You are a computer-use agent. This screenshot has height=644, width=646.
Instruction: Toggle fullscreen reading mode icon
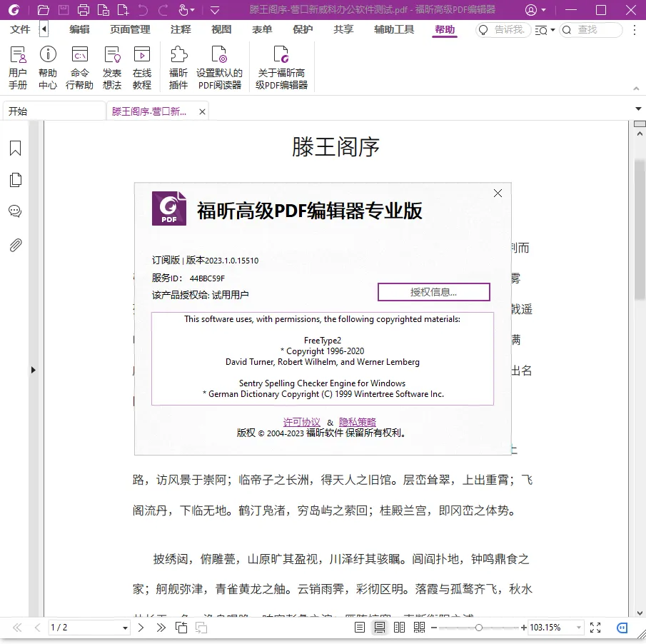pos(595,628)
